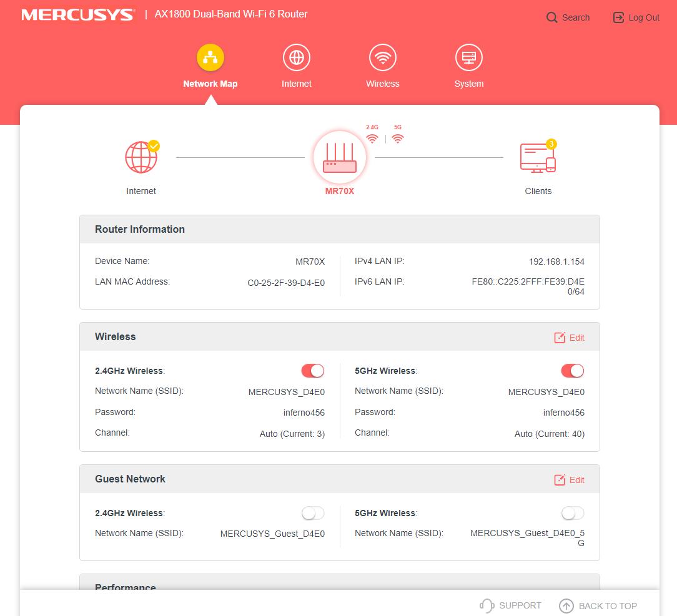Click the Router Information heading
The height and width of the screenshot is (616, 677).
[x=140, y=229]
